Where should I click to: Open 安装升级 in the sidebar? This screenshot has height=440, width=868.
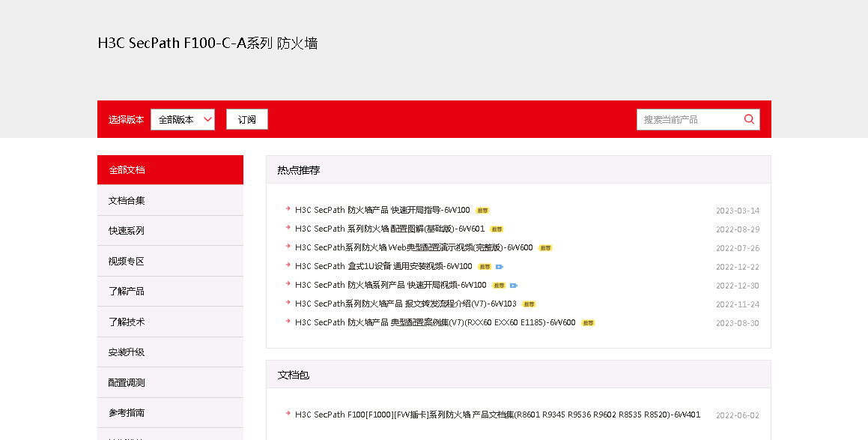[x=171, y=352]
